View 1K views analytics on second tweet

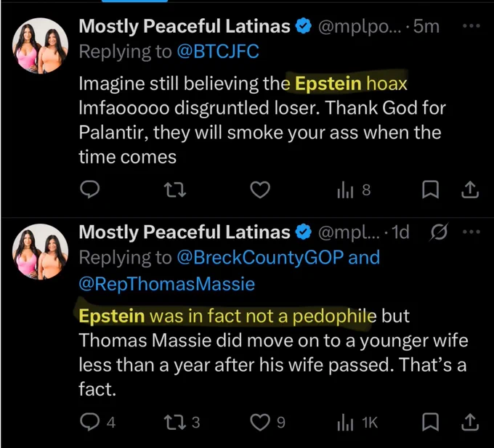coord(357,422)
